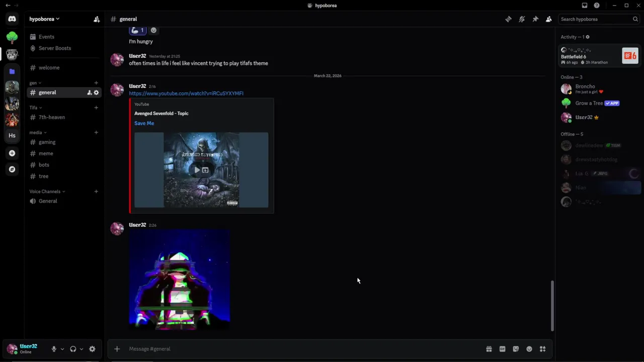Collapse the Tifa category
Viewport: 644px width, 362px height.
pyautogui.click(x=35, y=108)
